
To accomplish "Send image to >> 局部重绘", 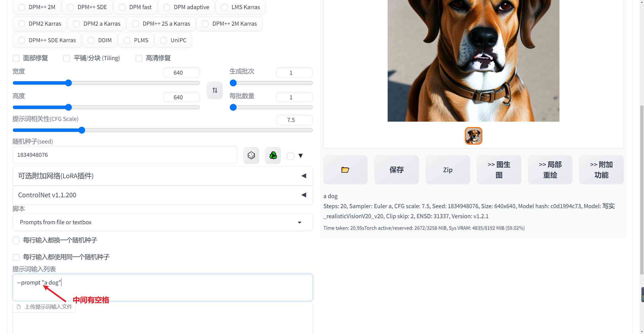I will click(x=550, y=170).
